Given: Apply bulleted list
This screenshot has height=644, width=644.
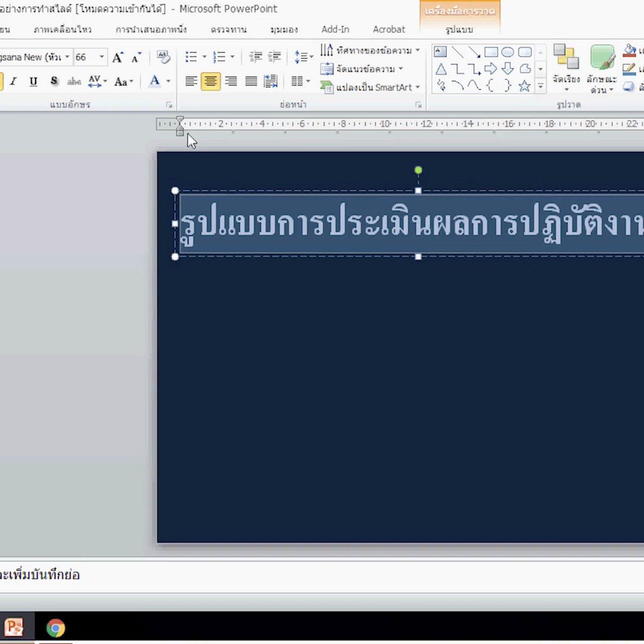Looking at the screenshot, I should click(191, 56).
